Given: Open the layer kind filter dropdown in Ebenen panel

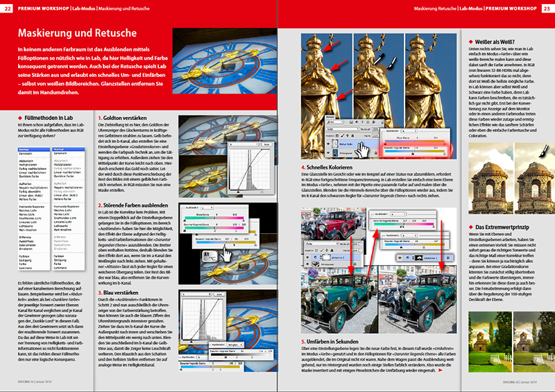Looking at the screenshot, I should pos(334,122).
